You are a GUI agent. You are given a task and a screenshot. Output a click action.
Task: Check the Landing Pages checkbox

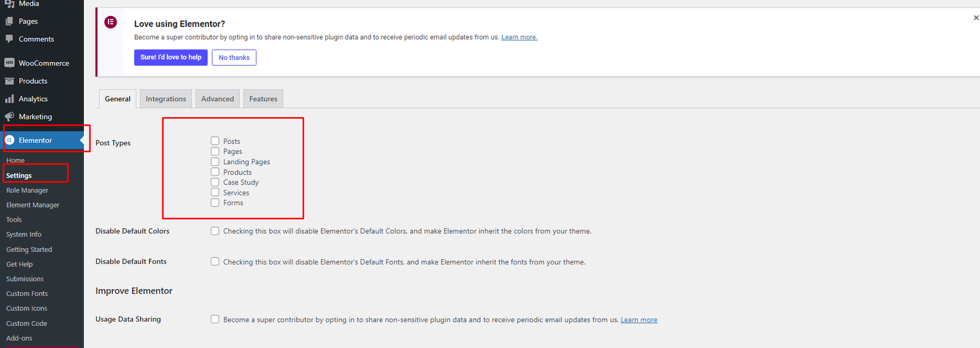click(215, 162)
